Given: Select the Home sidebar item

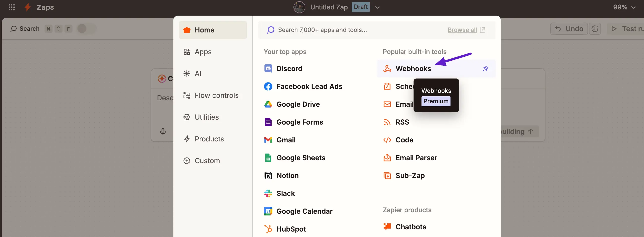Looking at the screenshot, I should point(213,30).
